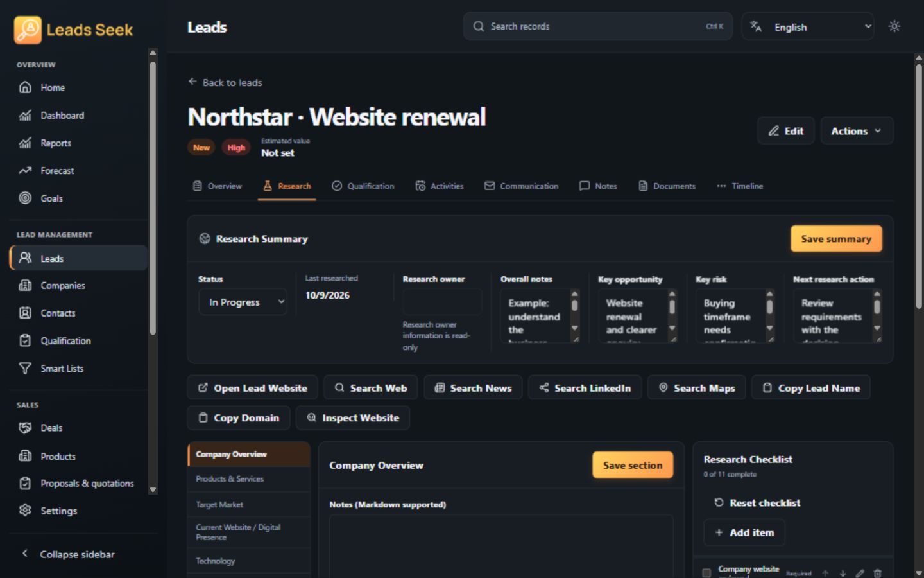Open Contacts via its sidebar icon
Image resolution: width=924 pixels, height=578 pixels.
[x=25, y=313]
